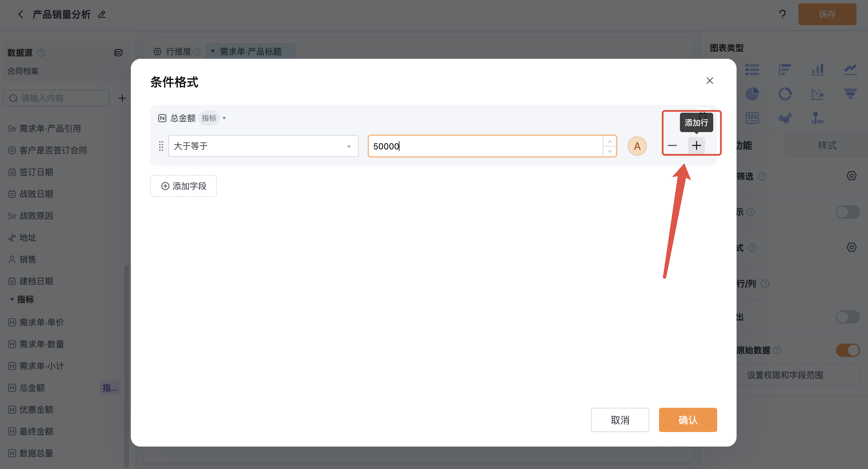This screenshot has width=868, height=469.
Task: Open the settings gear above 行/列
Action: (x=851, y=248)
